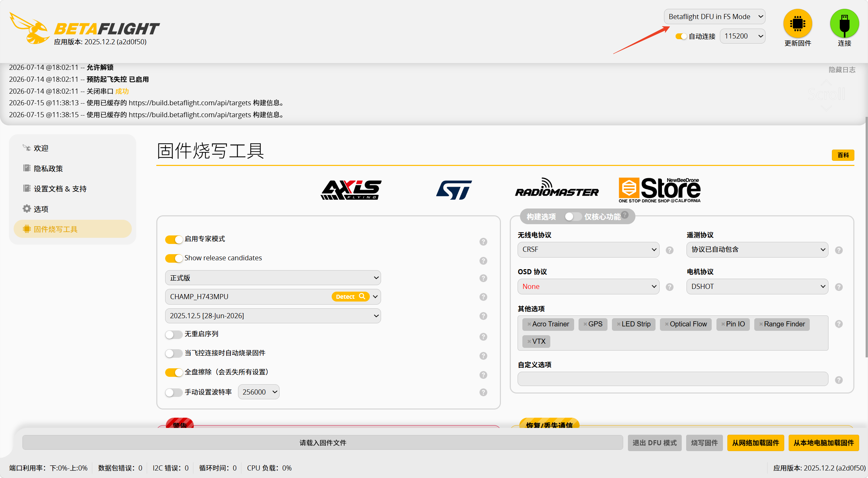The image size is (868, 478).
Task: Click 从网络加载固件 button
Action: (x=755, y=443)
